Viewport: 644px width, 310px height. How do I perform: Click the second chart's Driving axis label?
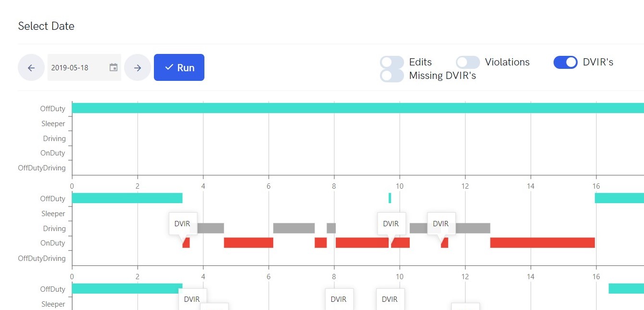[54, 229]
